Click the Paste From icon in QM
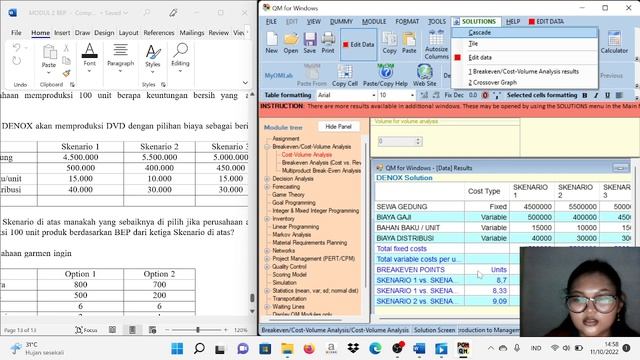 (312, 76)
